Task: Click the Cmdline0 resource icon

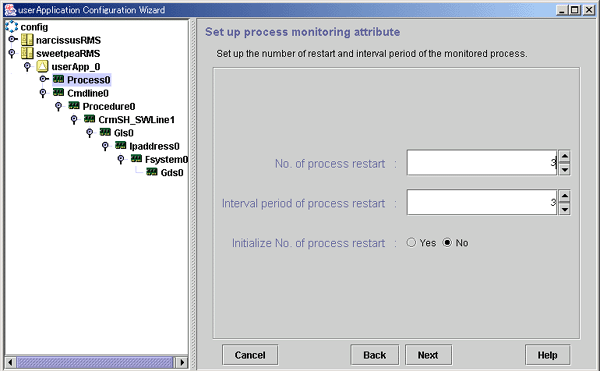Action: (59, 92)
